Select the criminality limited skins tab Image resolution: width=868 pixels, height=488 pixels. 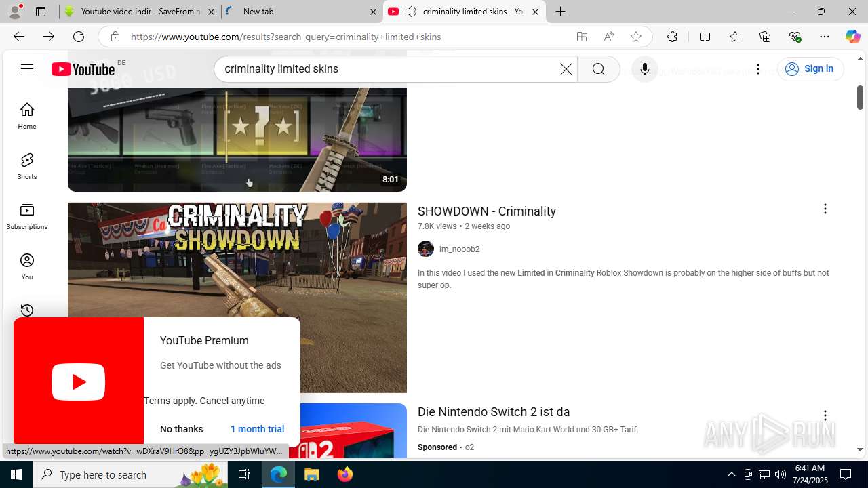pyautogui.click(x=465, y=12)
